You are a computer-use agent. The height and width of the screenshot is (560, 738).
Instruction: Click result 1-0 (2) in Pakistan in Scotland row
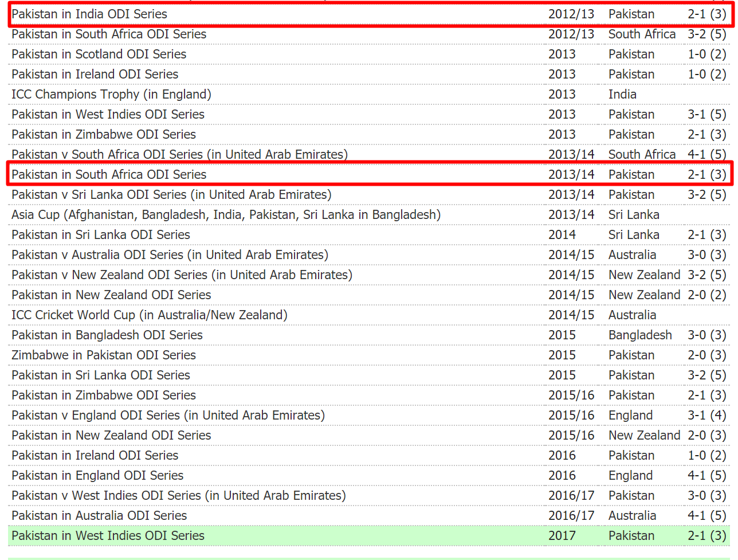[707, 54]
